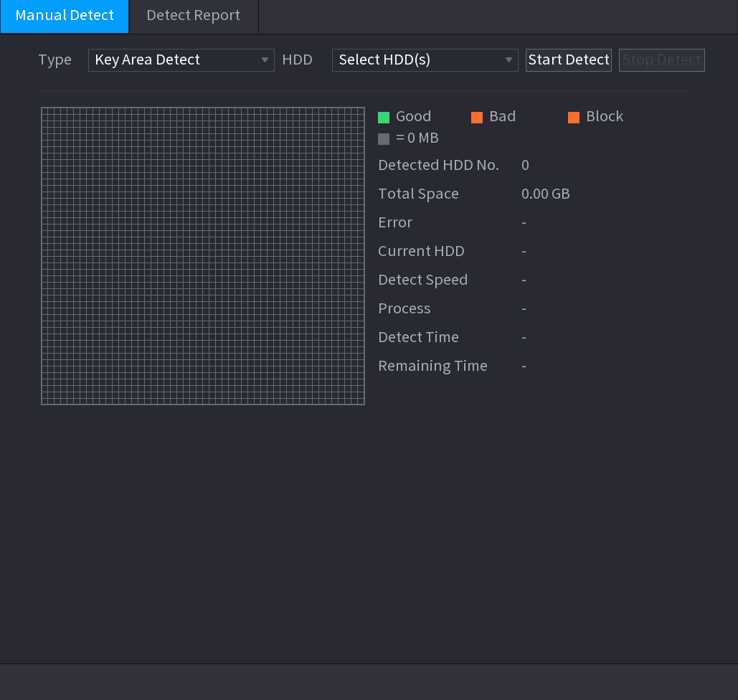Click the HDD dropdown arrow
The width and height of the screenshot is (738, 700).
coord(508,60)
